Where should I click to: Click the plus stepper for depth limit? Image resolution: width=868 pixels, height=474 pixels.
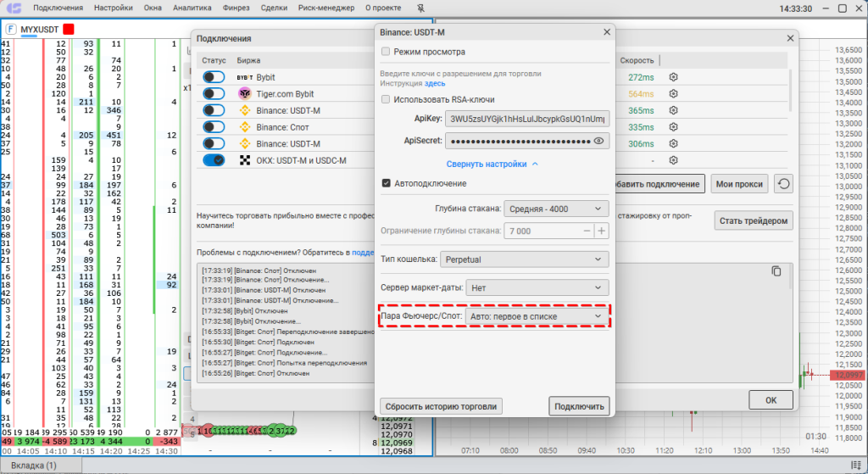pos(601,231)
